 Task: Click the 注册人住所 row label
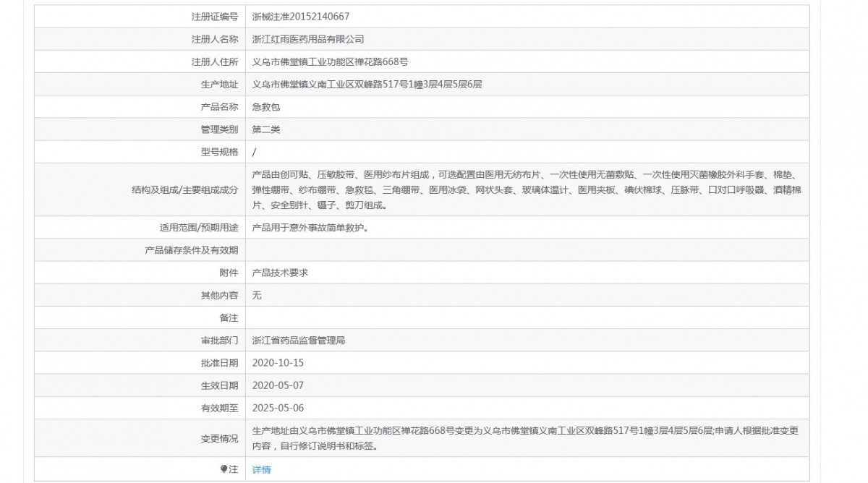point(214,62)
